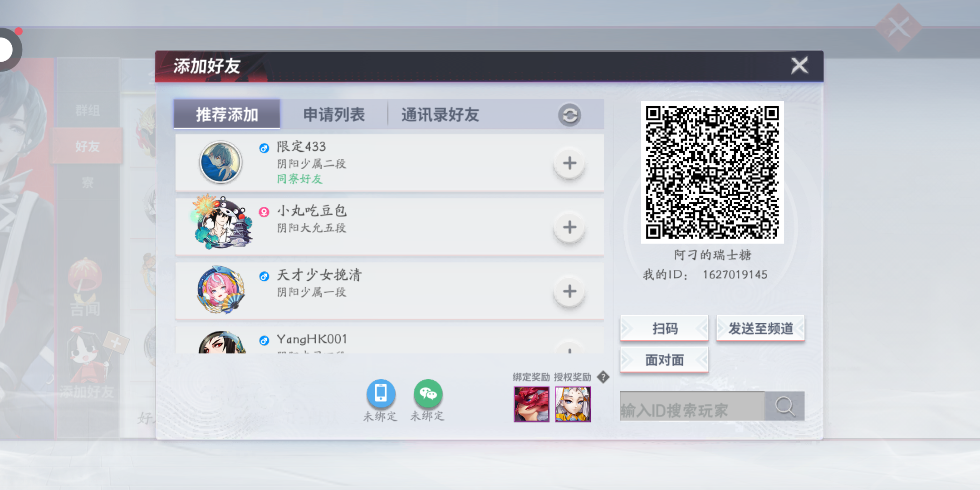Viewport: 980px width, 490px height.
Task: Tap the phone binding icon
Action: [381, 393]
